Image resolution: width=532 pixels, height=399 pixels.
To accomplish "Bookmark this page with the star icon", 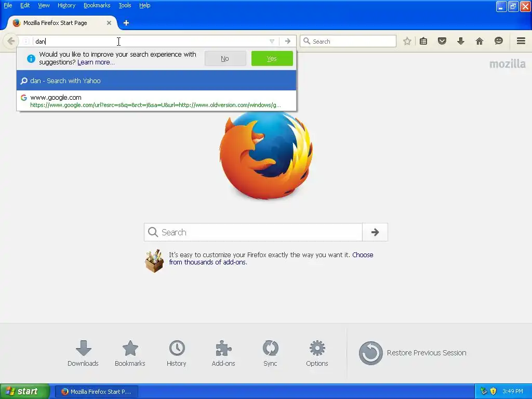I will tap(407, 42).
